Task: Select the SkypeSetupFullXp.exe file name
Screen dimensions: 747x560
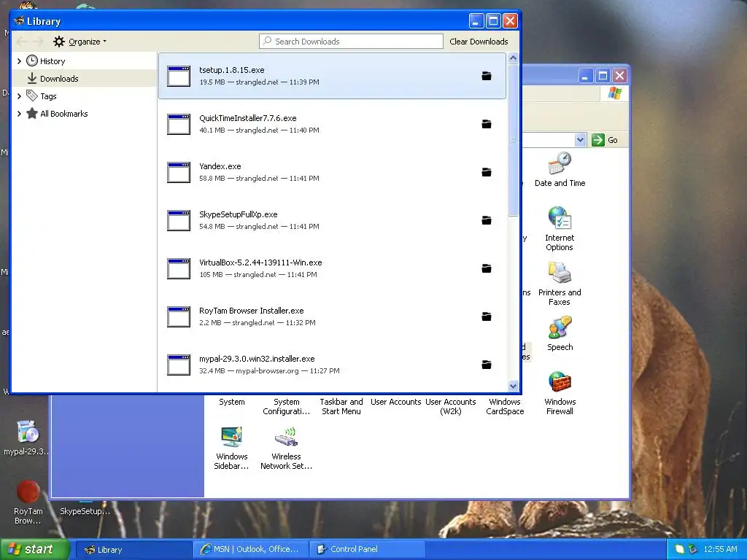Action: 239,214
